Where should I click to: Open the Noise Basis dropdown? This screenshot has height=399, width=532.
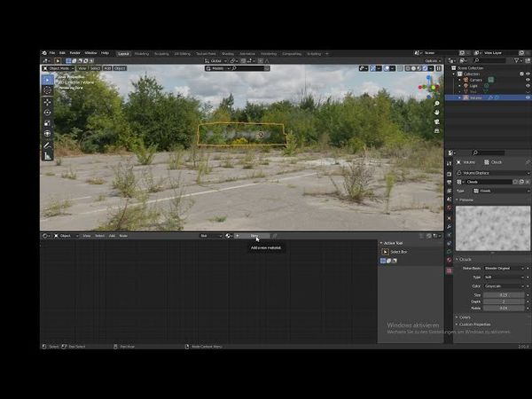pos(505,269)
